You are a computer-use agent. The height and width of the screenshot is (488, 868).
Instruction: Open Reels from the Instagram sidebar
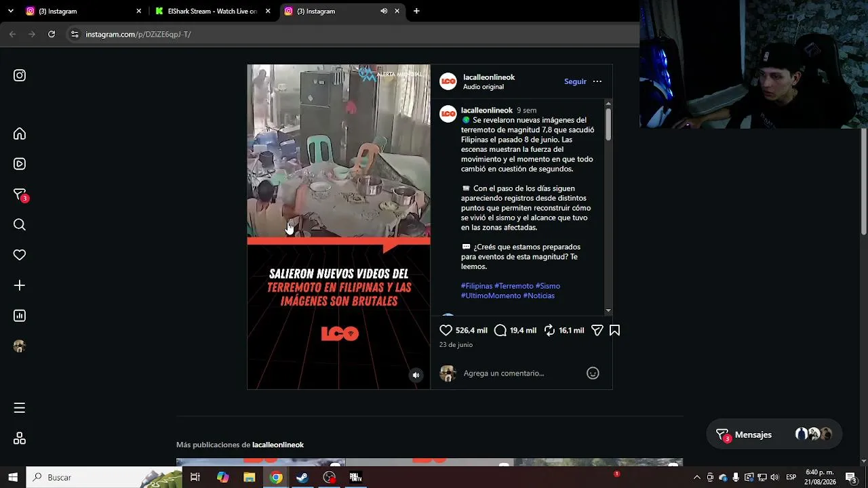coord(20,164)
